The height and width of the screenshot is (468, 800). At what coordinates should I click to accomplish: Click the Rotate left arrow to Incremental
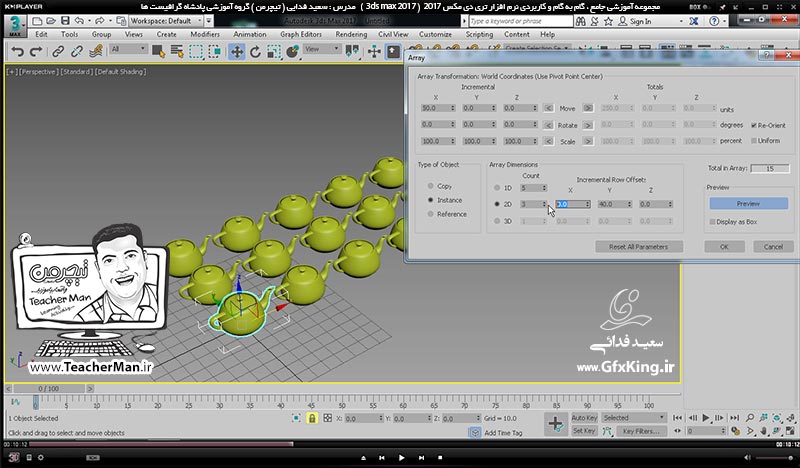pos(548,125)
